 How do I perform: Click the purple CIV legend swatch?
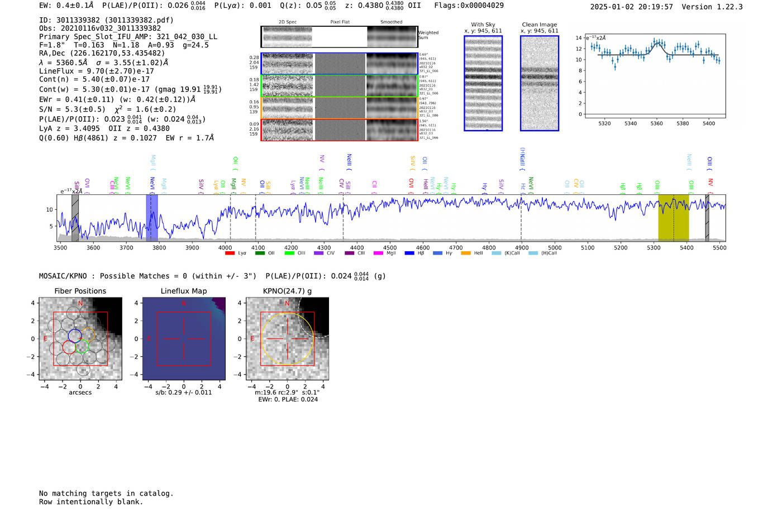(x=319, y=253)
